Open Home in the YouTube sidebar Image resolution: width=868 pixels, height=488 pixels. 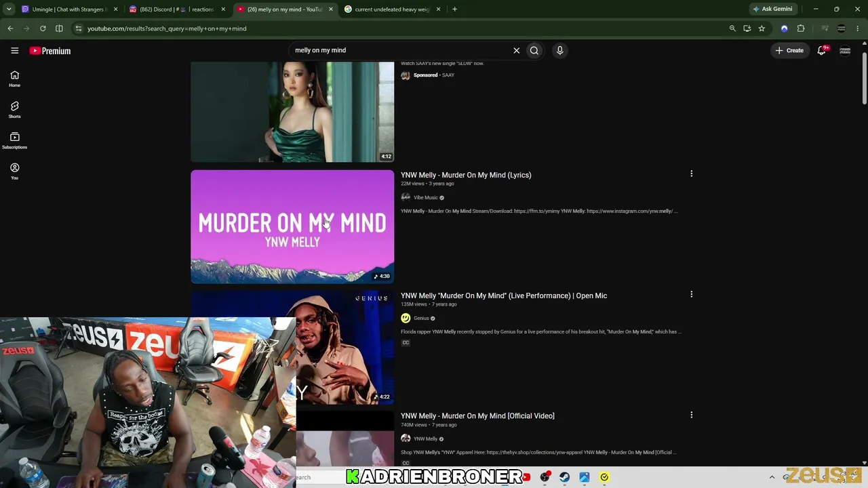click(14, 79)
